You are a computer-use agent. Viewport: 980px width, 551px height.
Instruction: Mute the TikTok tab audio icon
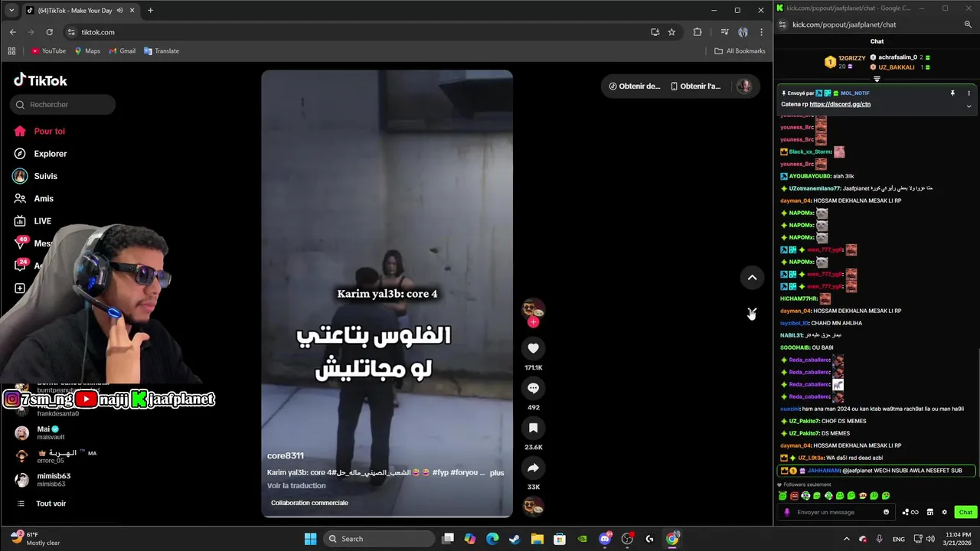(x=120, y=10)
